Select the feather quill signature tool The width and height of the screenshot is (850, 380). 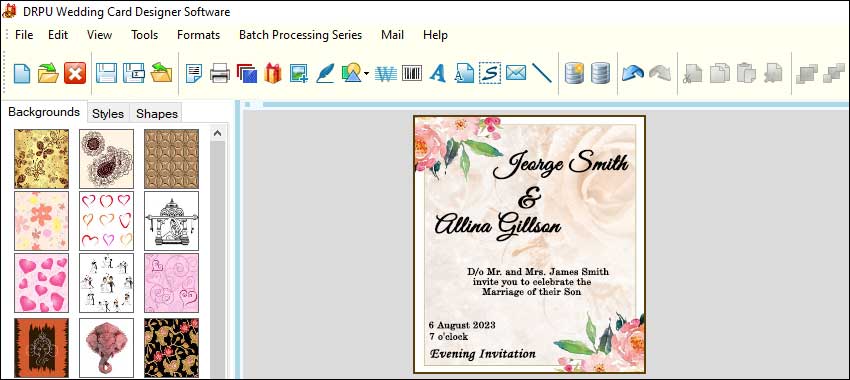pyautogui.click(x=325, y=73)
